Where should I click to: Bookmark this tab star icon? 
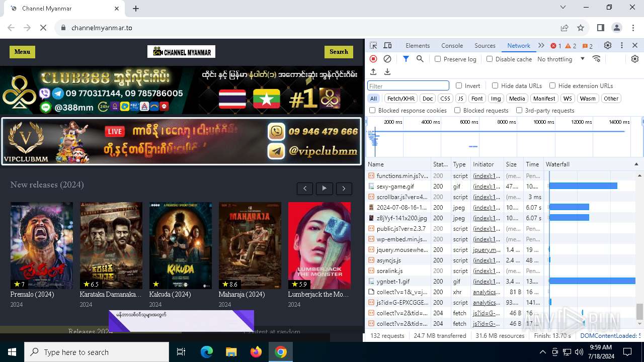coord(581,28)
